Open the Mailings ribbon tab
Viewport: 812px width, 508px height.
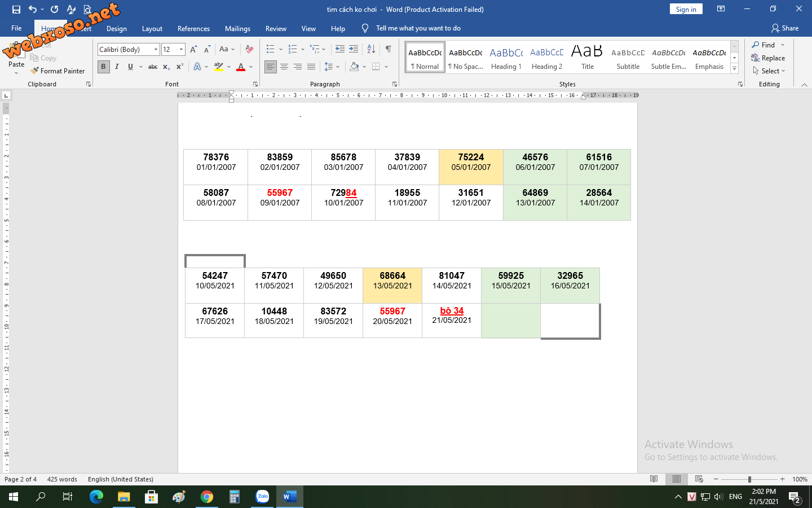pyautogui.click(x=237, y=28)
